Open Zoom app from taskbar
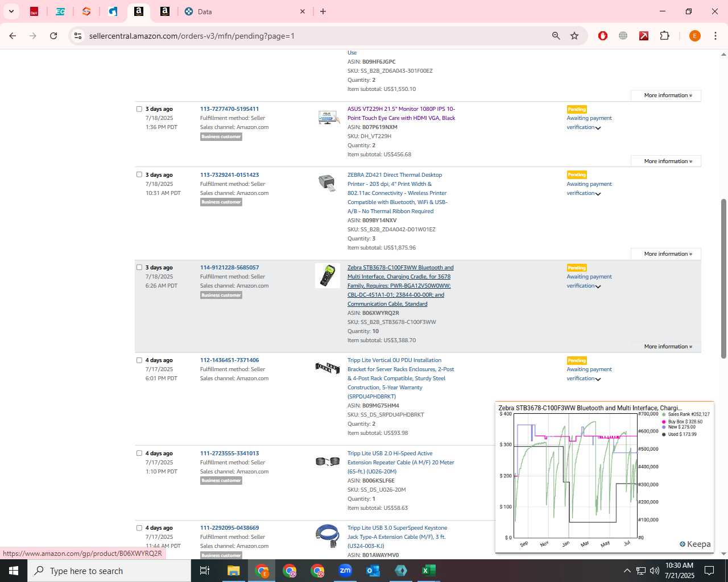Image resolution: width=728 pixels, height=582 pixels. (x=345, y=571)
